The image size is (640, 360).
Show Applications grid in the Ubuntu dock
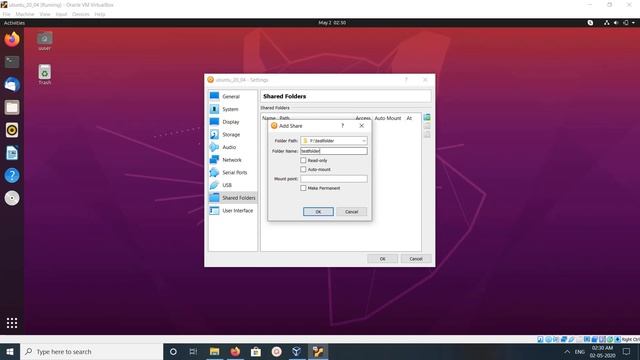click(12, 323)
